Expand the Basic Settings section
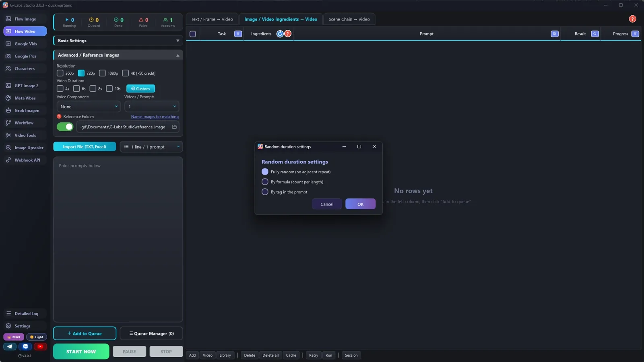644x362 pixels. pyautogui.click(x=118, y=41)
